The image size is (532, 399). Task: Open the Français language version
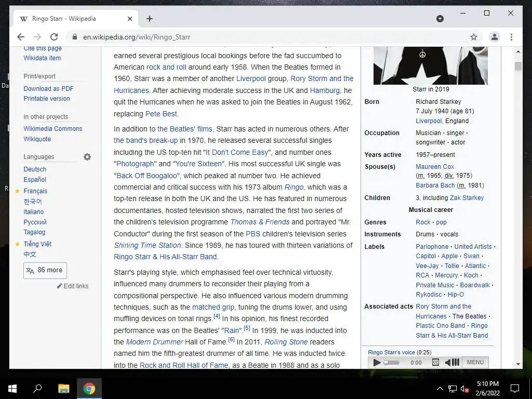tap(35, 191)
